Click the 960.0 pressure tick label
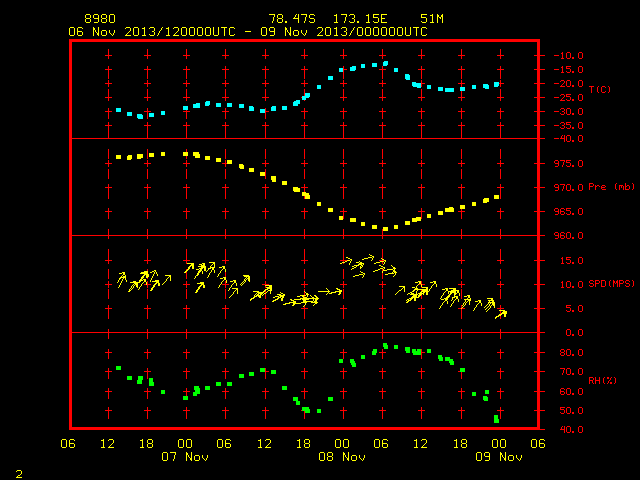The height and width of the screenshot is (480, 640). (568, 236)
